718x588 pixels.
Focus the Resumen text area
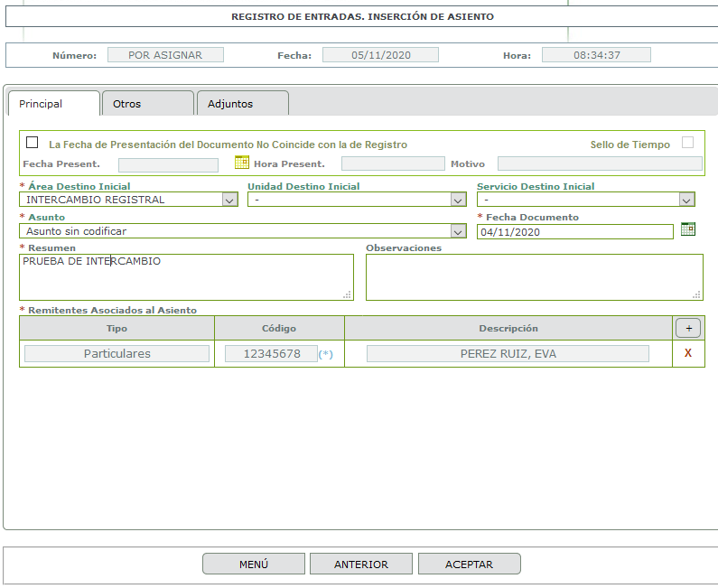(186, 277)
